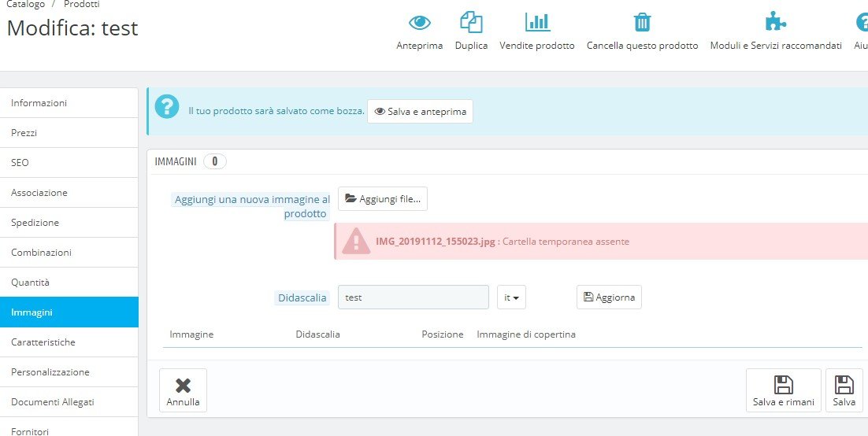Click the Annulla X icon

(183, 386)
